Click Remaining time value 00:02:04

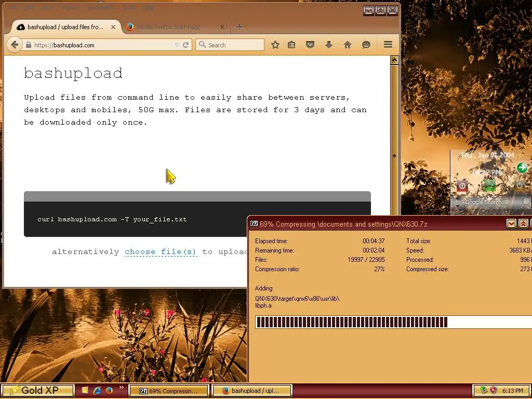pos(374,250)
